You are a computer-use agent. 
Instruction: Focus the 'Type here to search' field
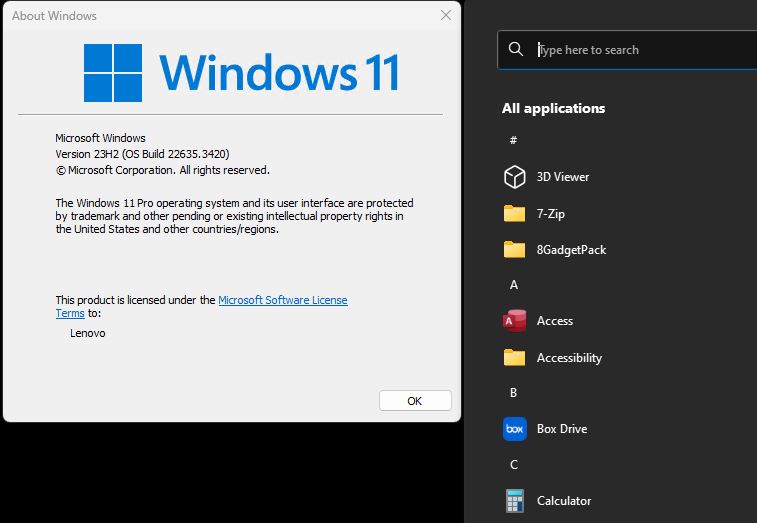pos(628,50)
